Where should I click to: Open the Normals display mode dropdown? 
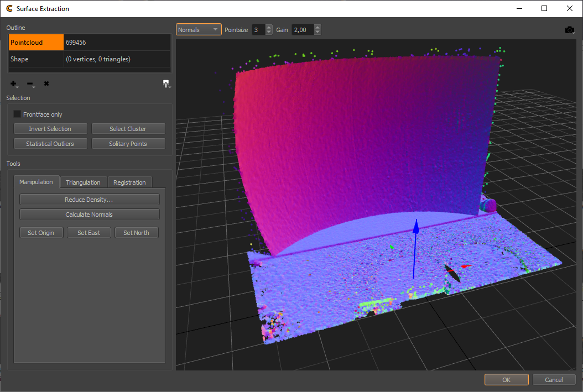point(198,29)
